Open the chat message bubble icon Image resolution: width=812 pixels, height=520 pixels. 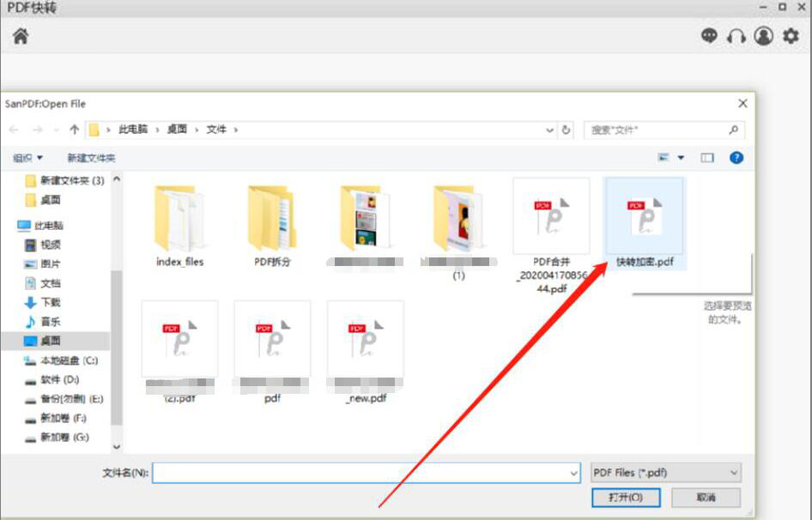[x=709, y=36]
